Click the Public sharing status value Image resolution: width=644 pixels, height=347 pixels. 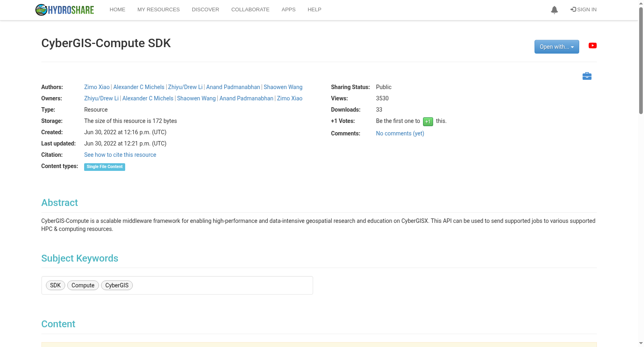(384, 87)
